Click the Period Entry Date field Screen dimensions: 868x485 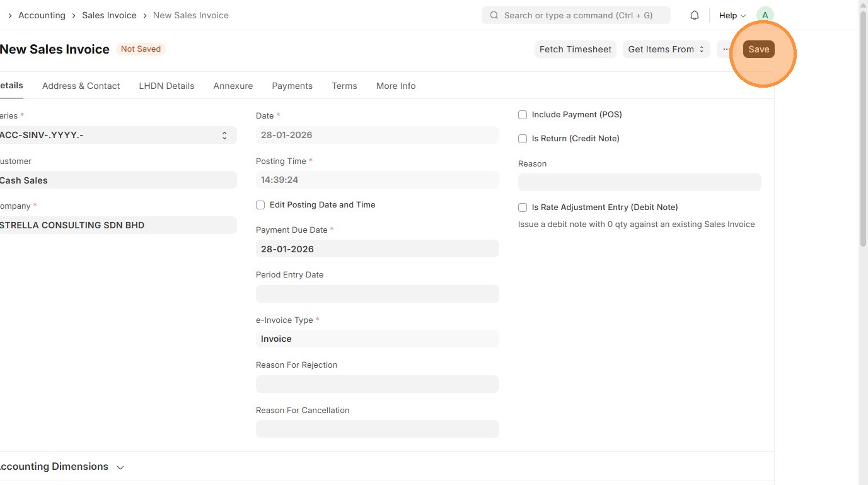coord(378,294)
